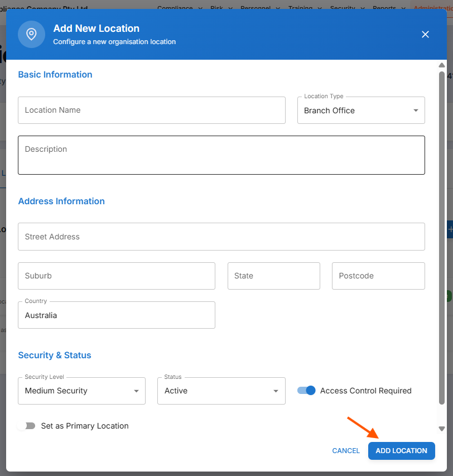The height and width of the screenshot is (476, 453).
Task: Click the scrollbar up arrow
Action: [442, 65]
